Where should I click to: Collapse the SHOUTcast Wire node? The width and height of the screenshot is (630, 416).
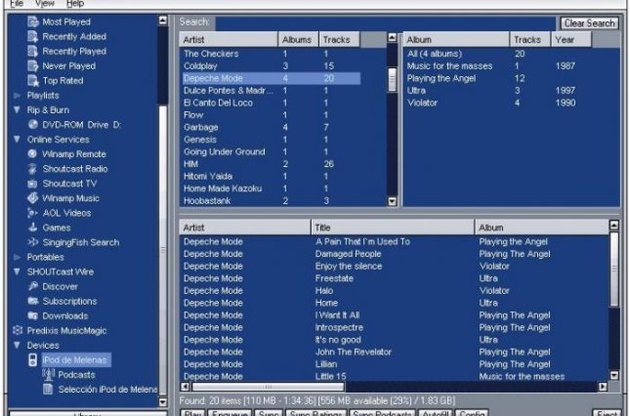[x=17, y=272]
